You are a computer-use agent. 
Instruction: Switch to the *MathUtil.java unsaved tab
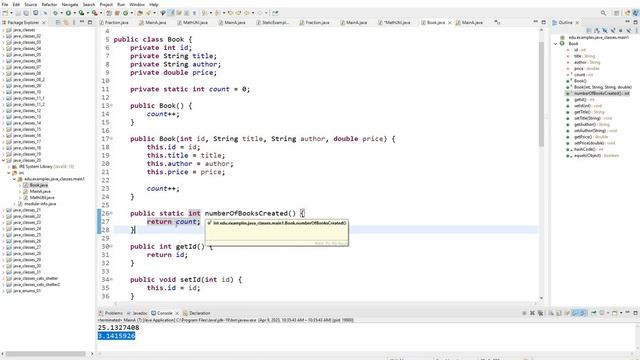394,22
